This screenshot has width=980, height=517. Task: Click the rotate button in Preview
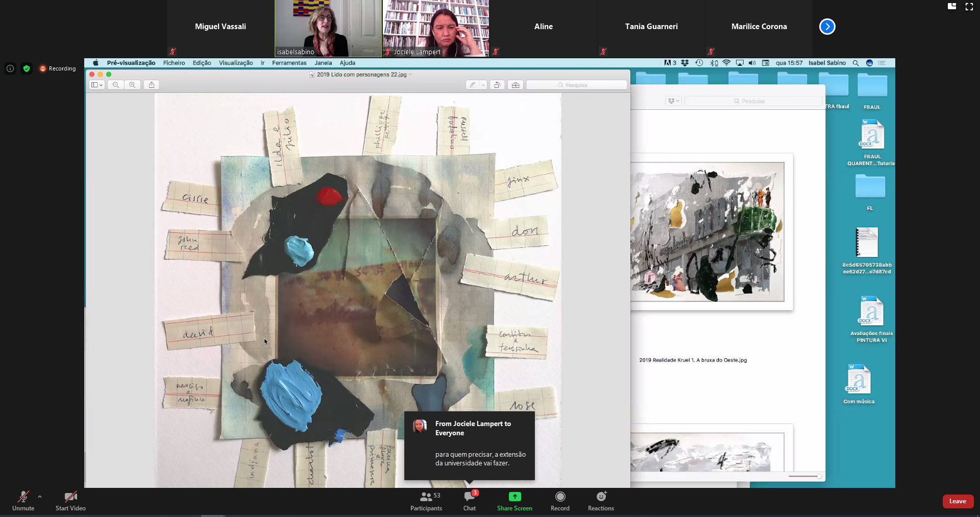click(497, 85)
